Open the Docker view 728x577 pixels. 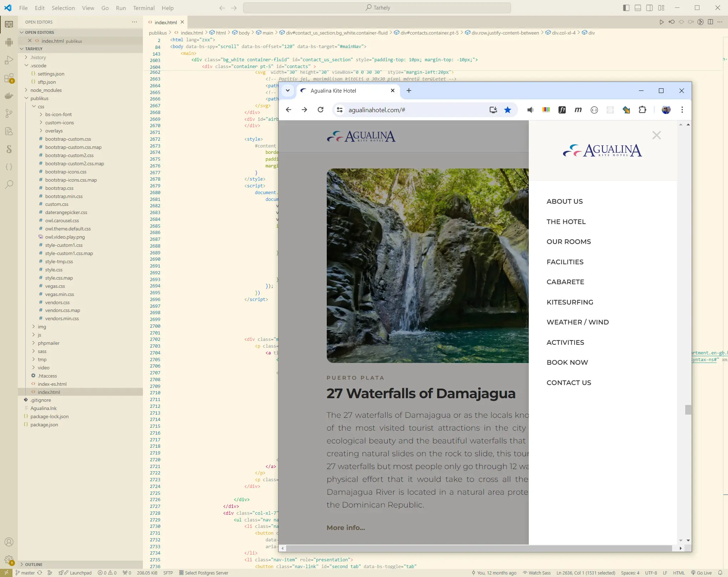click(9, 96)
